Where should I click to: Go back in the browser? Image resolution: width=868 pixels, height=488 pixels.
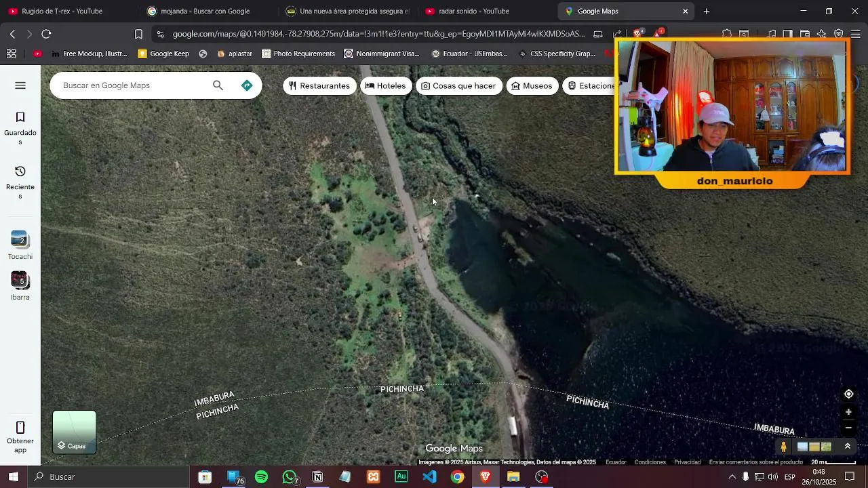[x=12, y=34]
